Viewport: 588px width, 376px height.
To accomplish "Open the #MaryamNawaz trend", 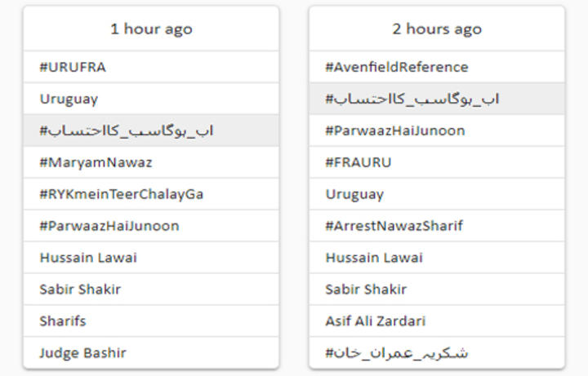I will click(x=151, y=162).
